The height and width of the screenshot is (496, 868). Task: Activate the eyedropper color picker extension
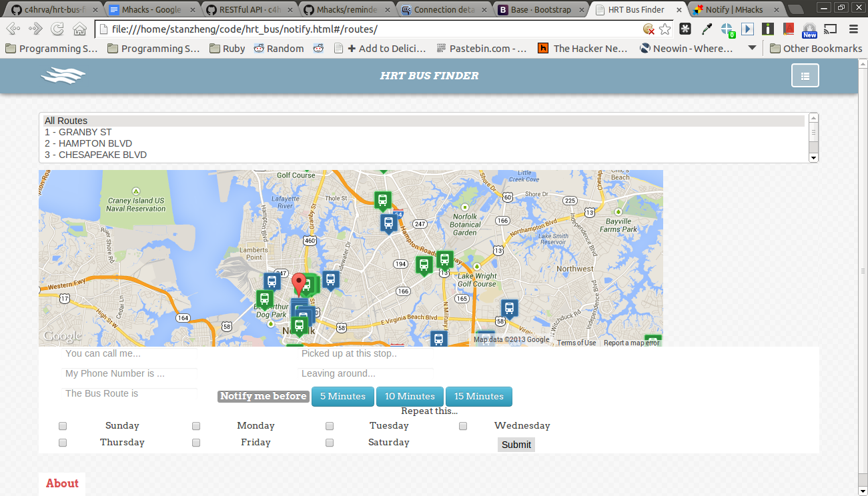pos(707,29)
